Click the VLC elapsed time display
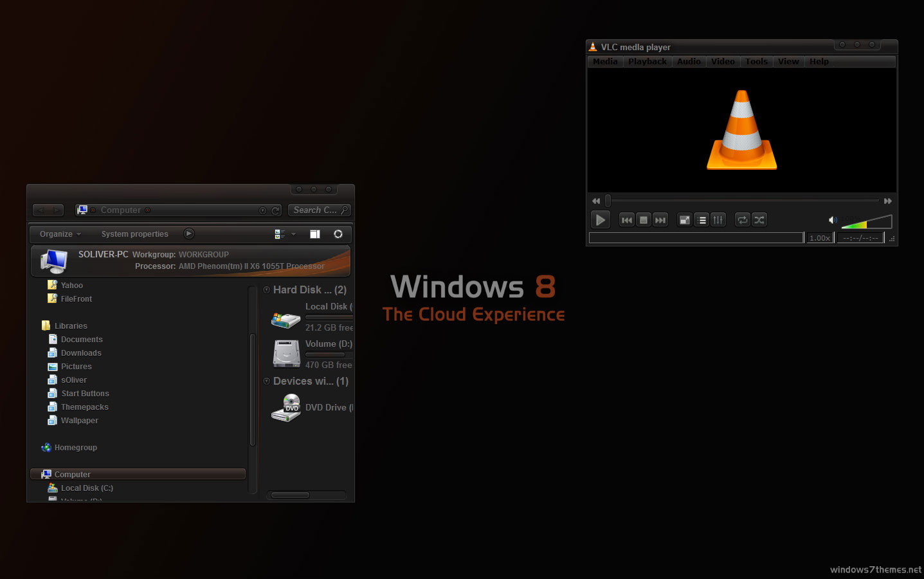924x579 pixels. pos(860,238)
